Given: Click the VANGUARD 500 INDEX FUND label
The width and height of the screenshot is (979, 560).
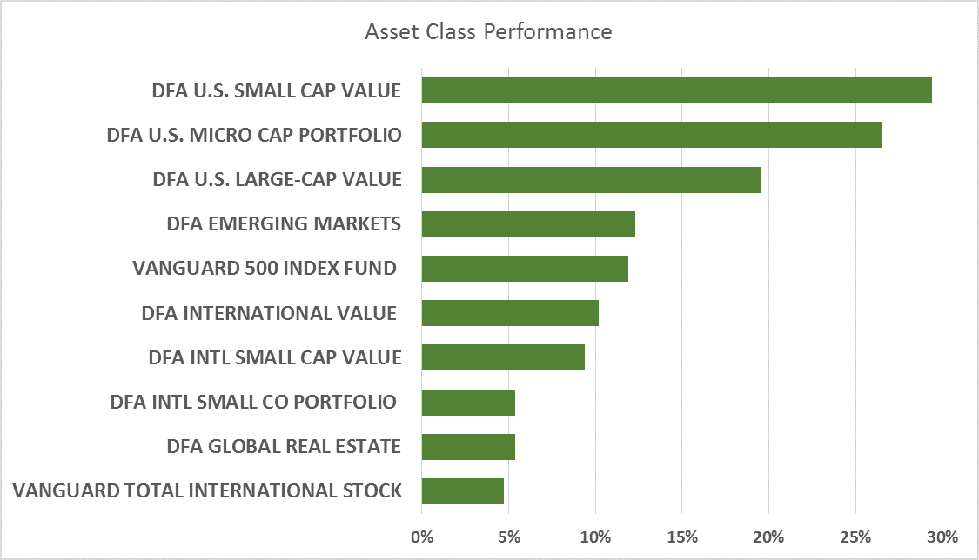Looking at the screenshot, I should [x=265, y=269].
